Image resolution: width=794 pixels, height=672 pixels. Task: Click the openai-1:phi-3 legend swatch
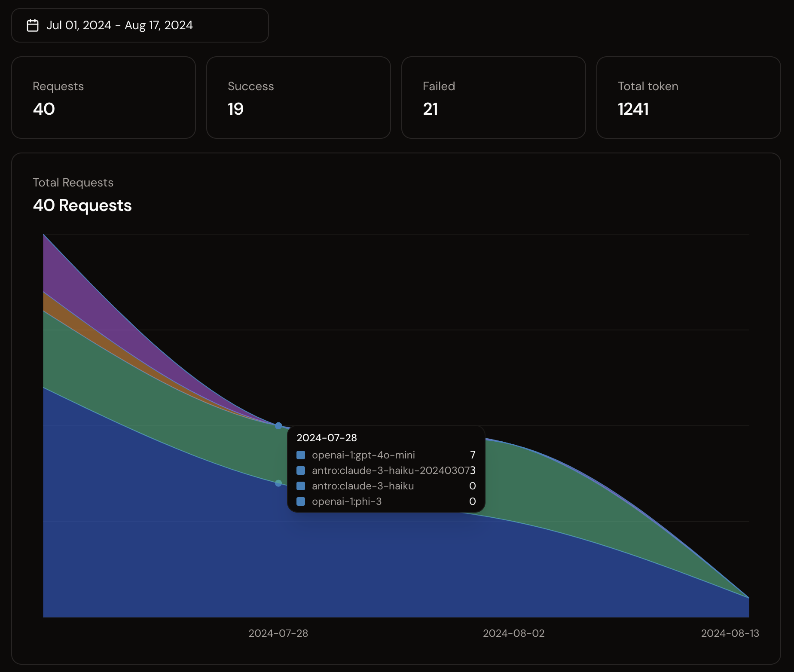(301, 501)
